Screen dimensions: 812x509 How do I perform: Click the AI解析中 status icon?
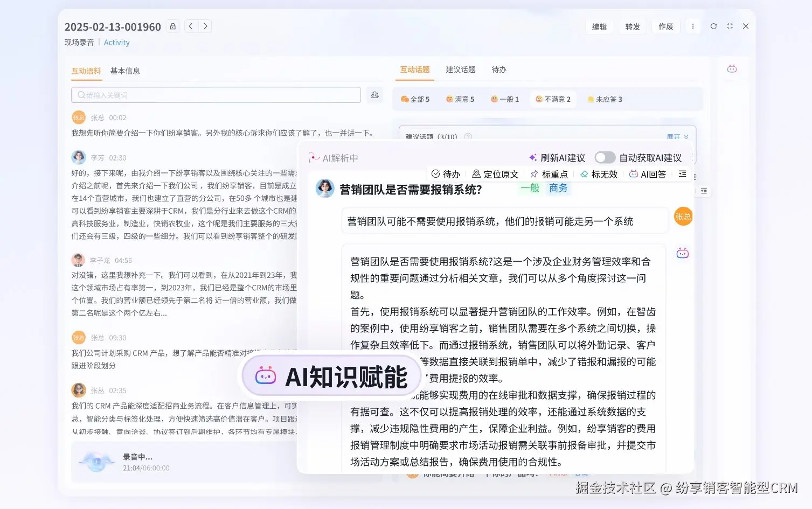(x=314, y=158)
